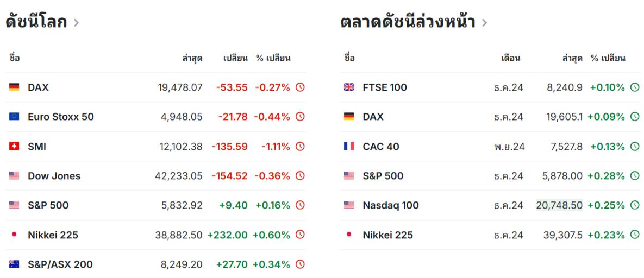The width and height of the screenshot is (644, 278).
Task: Click the Japan flag beside Nikkei 225 index
Action: click(x=14, y=235)
